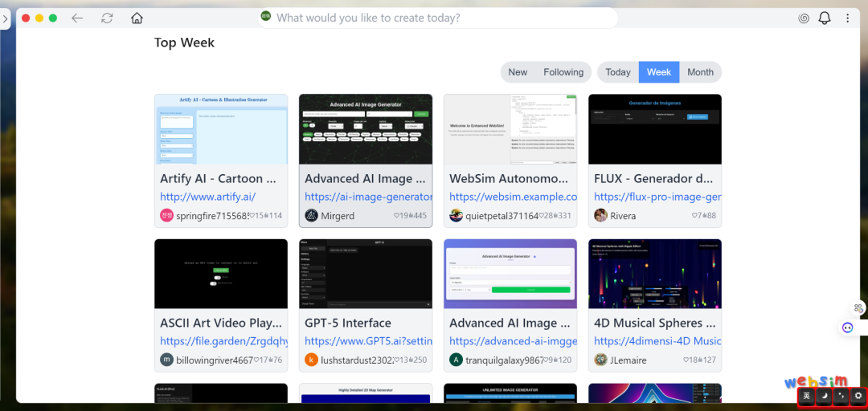Screen dimensions: 868x411
Task: Select the Today time filter
Action: click(618, 72)
